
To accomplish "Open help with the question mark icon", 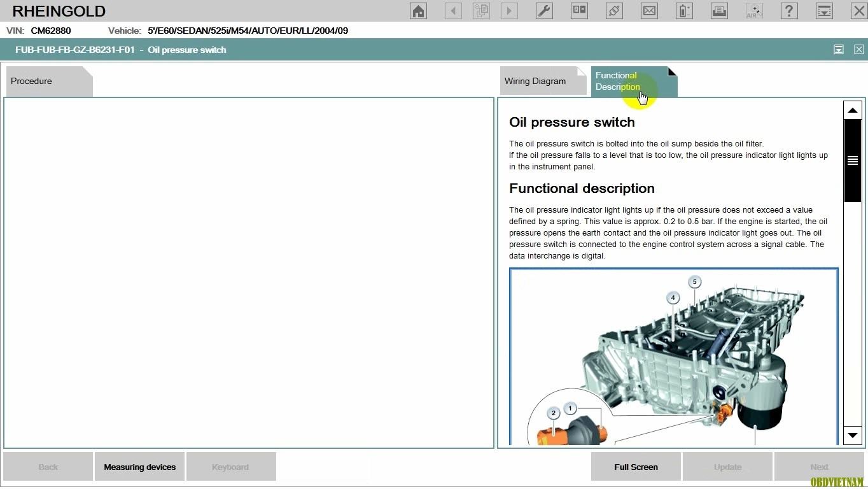I will point(789,11).
